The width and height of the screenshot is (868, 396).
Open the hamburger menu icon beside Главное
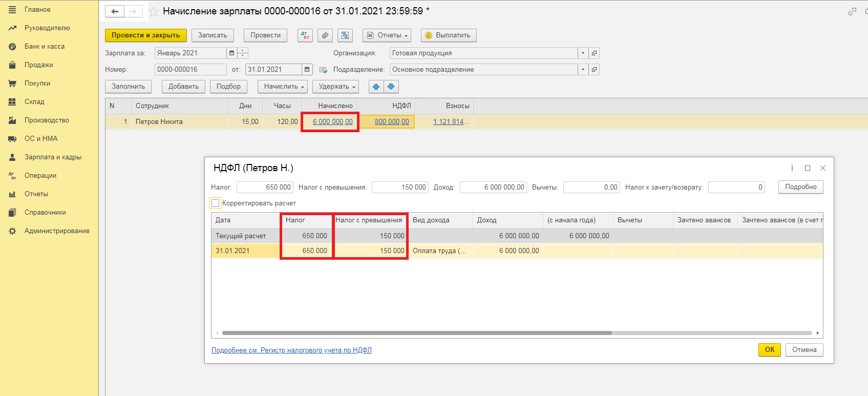click(12, 10)
